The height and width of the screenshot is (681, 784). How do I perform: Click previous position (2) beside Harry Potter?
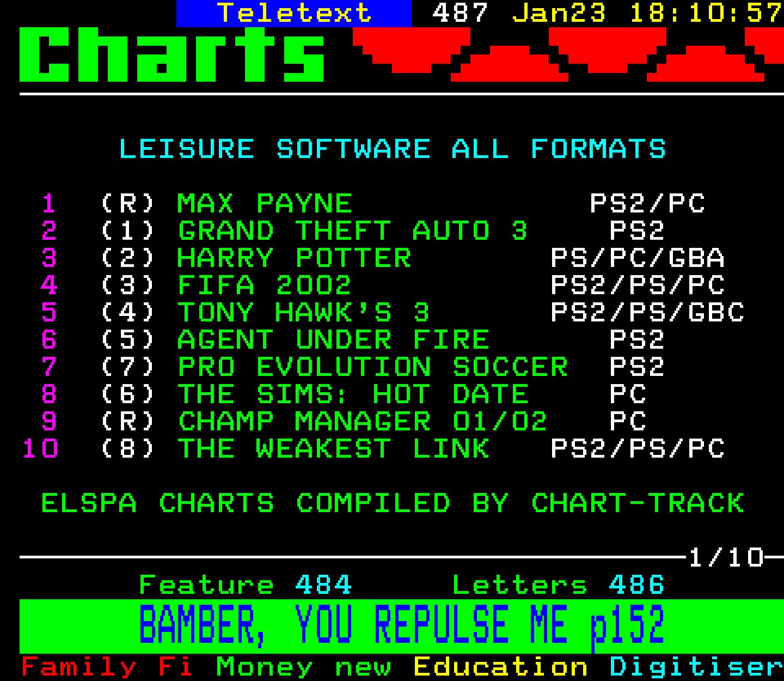tap(128, 258)
